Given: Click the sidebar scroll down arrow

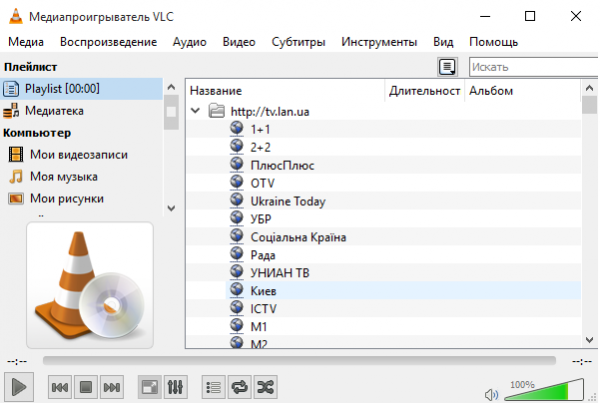Looking at the screenshot, I should pyautogui.click(x=171, y=208).
